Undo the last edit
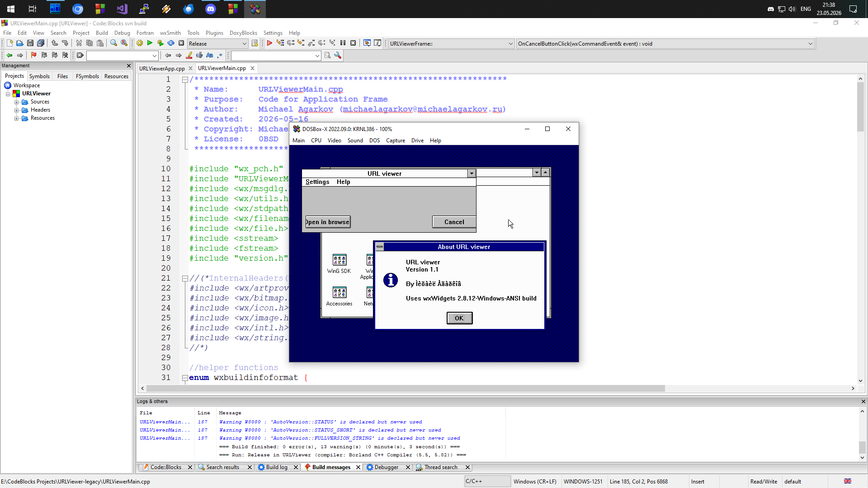 pyautogui.click(x=54, y=43)
